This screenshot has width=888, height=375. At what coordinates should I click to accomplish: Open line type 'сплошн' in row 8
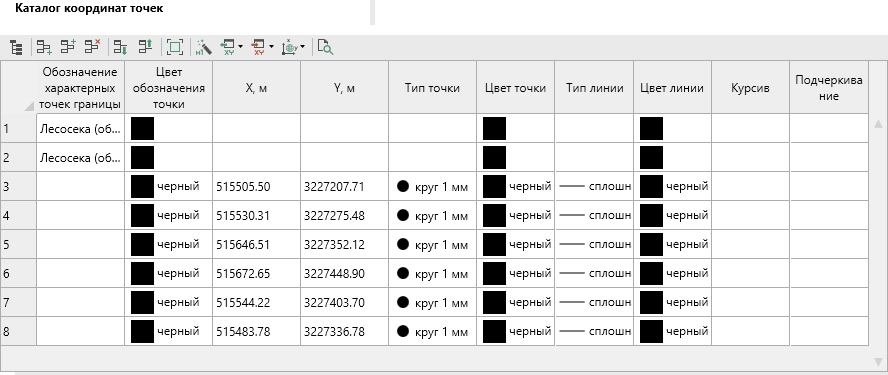[x=594, y=331]
